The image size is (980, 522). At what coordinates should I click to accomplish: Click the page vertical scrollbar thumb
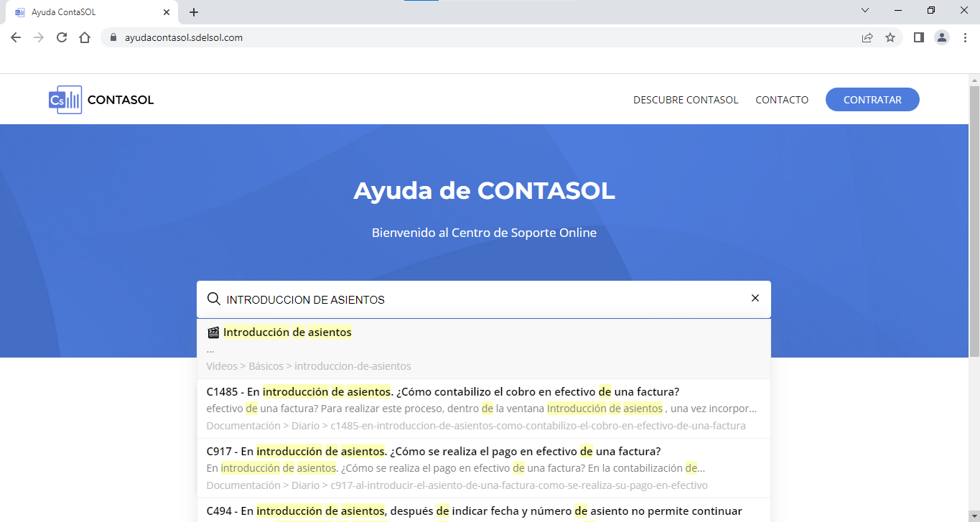click(974, 220)
